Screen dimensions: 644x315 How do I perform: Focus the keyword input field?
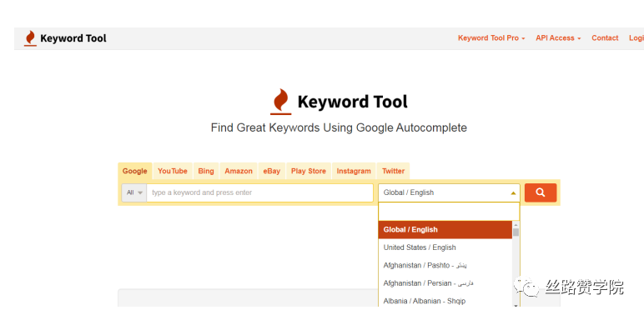click(x=259, y=192)
